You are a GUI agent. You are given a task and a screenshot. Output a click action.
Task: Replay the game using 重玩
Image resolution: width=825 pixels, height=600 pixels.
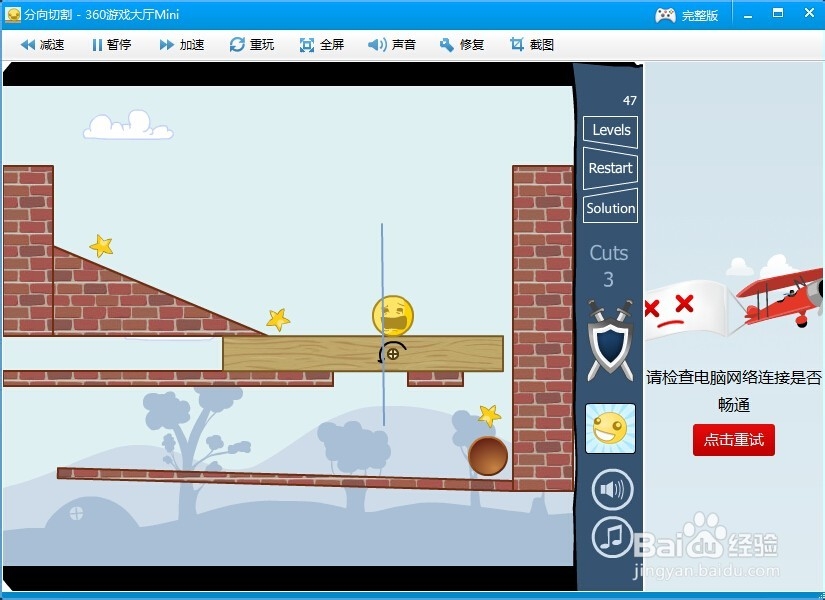pyautogui.click(x=251, y=45)
